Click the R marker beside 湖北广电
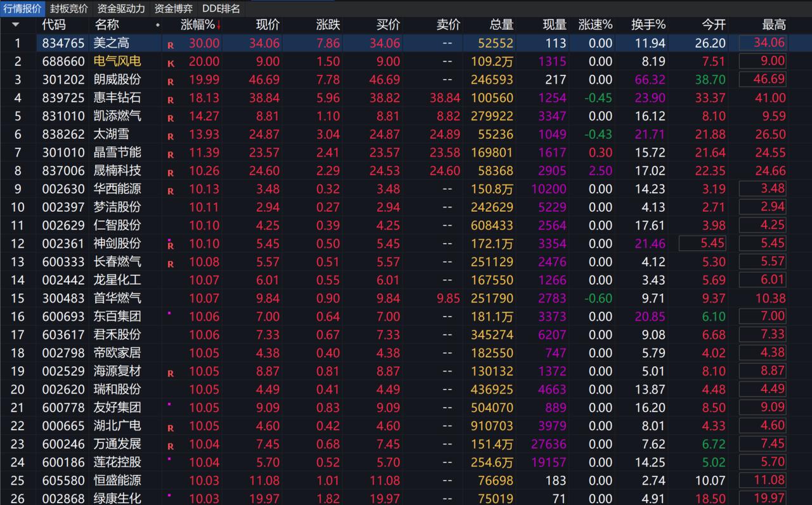Screen dimensions: 812x505 (170, 428)
